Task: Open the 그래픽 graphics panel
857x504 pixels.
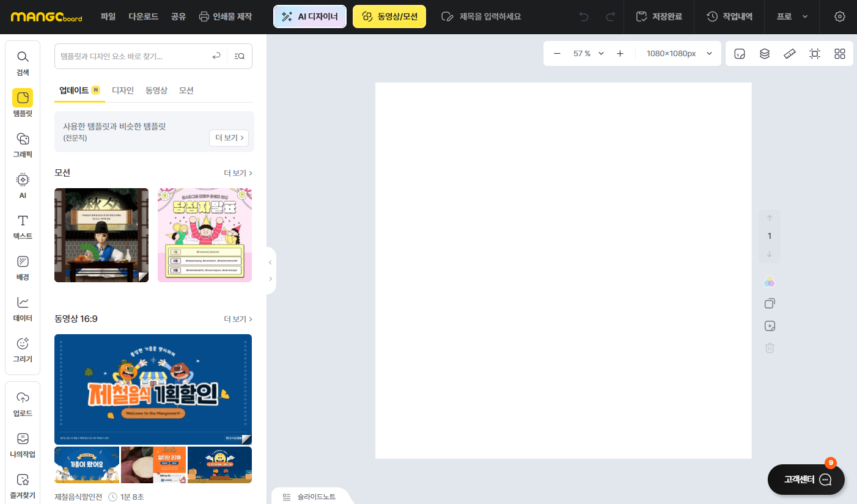Action: 23,145
